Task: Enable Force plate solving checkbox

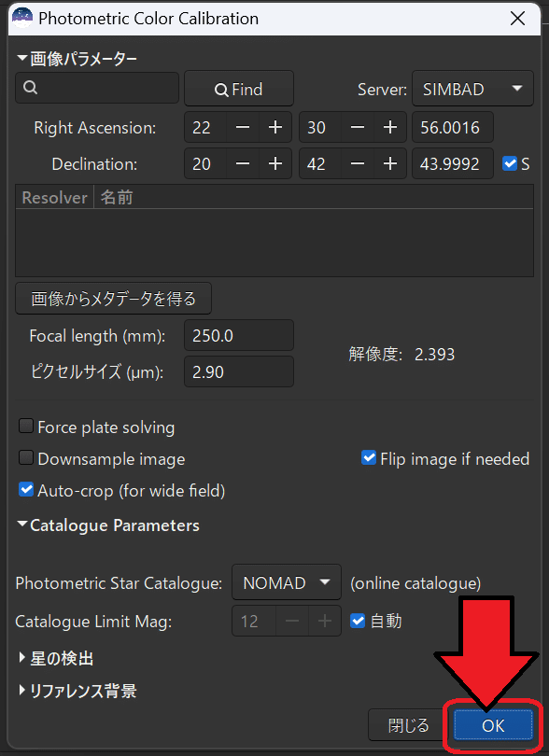Action: click(25, 427)
